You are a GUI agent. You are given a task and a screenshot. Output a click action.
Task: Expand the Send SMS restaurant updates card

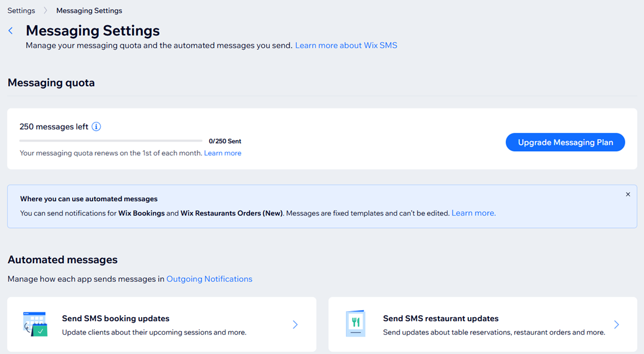pos(616,324)
